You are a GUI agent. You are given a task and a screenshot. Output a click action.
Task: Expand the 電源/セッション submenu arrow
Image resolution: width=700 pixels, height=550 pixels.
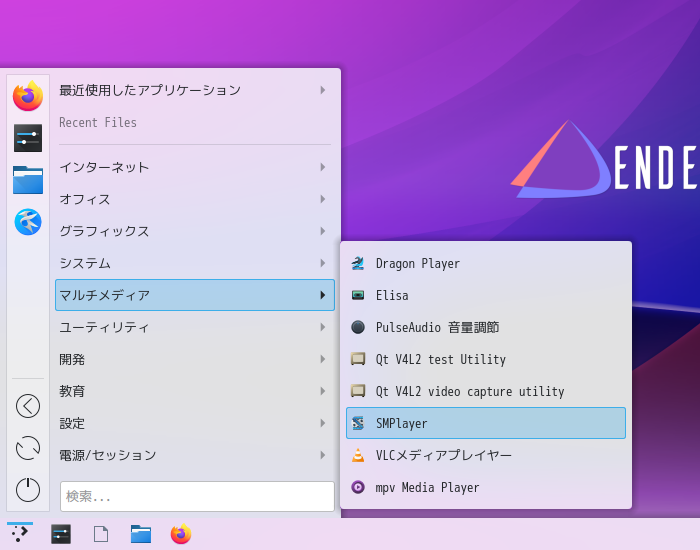[x=323, y=455]
